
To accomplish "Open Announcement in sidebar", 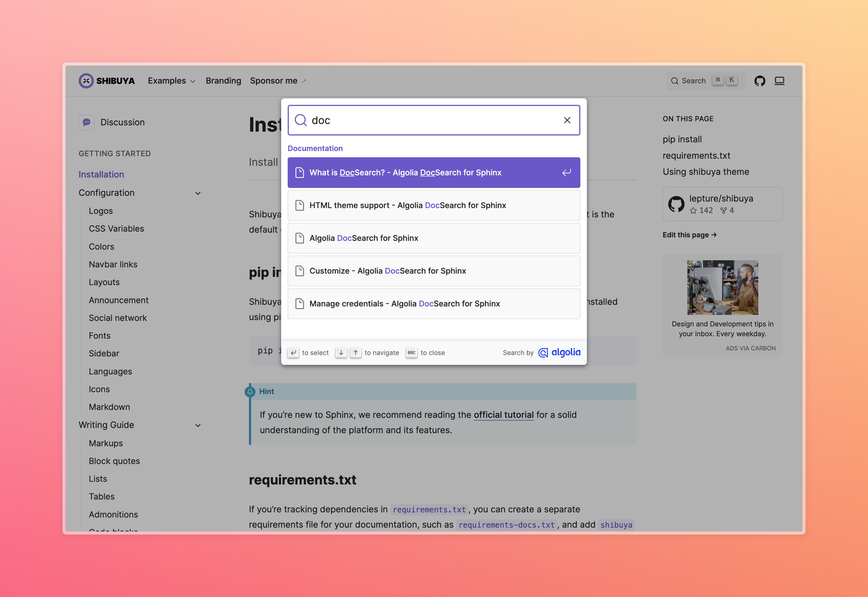I will coord(119,300).
